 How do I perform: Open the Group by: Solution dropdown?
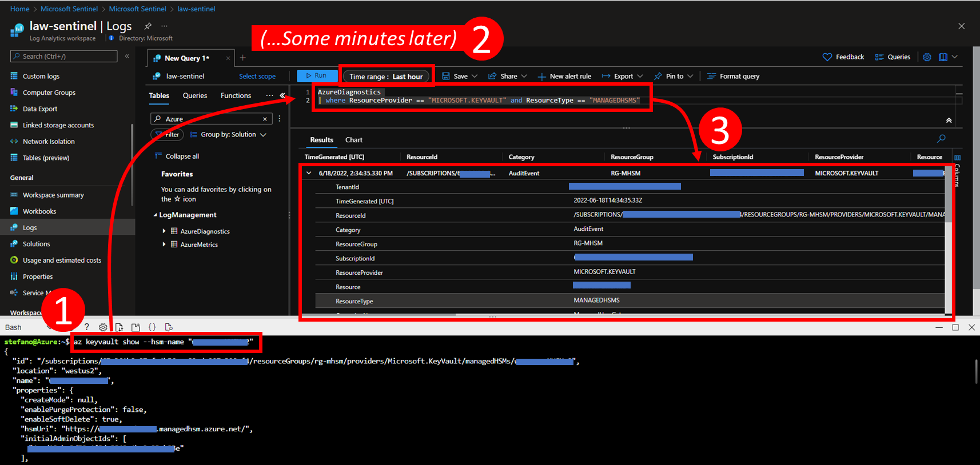coord(228,135)
